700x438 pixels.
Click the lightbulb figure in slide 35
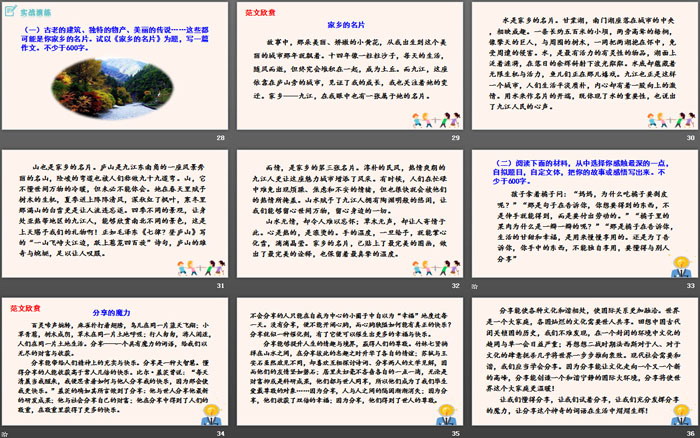coord(446,414)
